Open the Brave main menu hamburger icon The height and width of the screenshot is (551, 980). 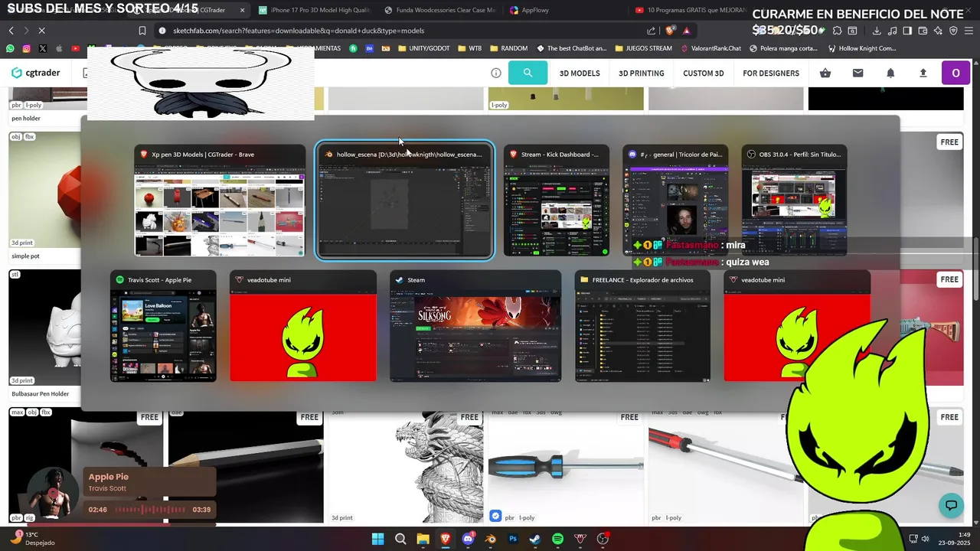tap(969, 31)
